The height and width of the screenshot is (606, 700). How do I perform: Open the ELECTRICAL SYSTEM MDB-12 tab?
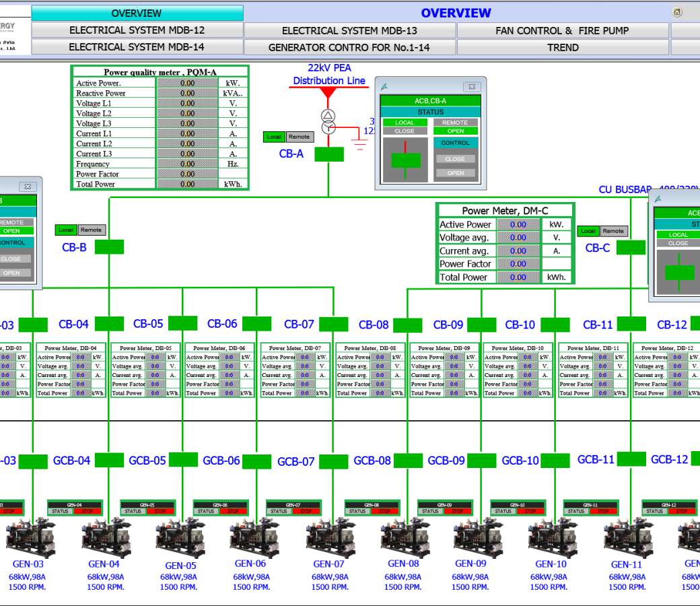tap(137, 30)
